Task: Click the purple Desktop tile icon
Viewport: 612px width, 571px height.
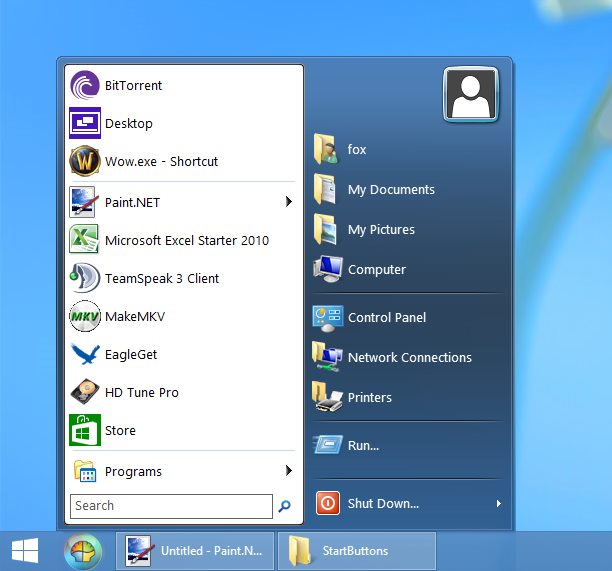Action: tap(85, 123)
